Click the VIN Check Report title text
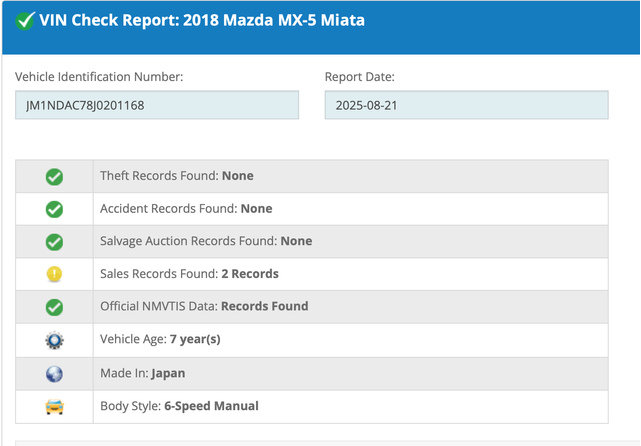Screen dimensions: 641x446 click(201, 19)
